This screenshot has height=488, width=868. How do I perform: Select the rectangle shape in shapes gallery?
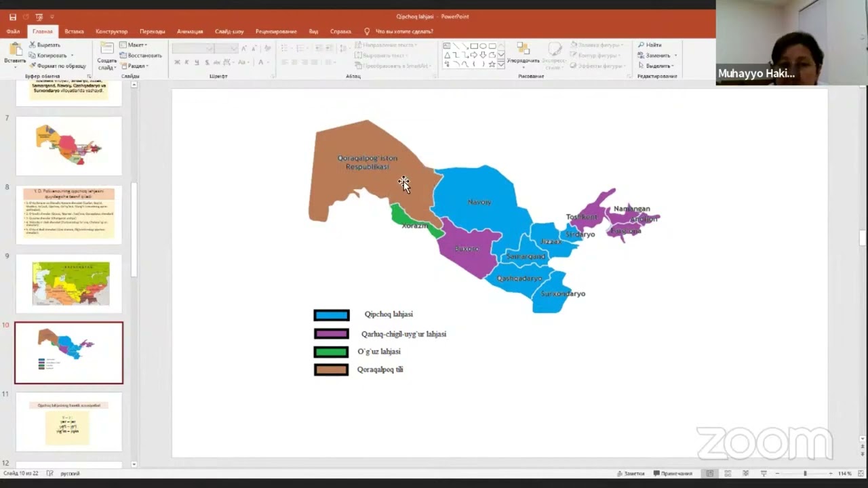[x=474, y=46]
